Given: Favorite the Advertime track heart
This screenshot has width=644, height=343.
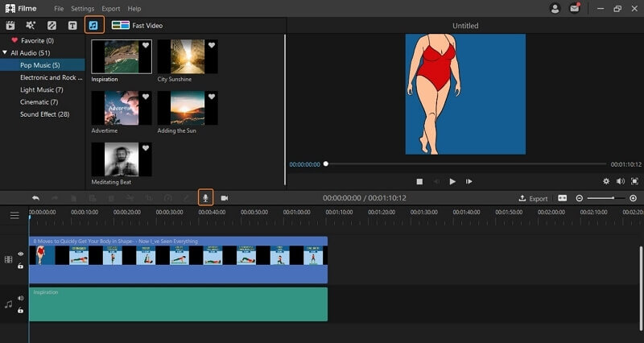Looking at the screenshot, I should [x=146, y=97].
